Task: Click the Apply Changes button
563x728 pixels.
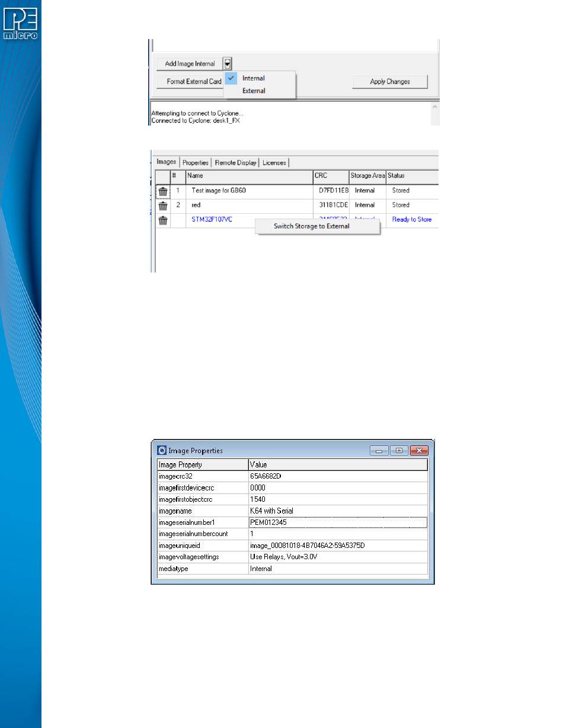Action: (390, 81)
